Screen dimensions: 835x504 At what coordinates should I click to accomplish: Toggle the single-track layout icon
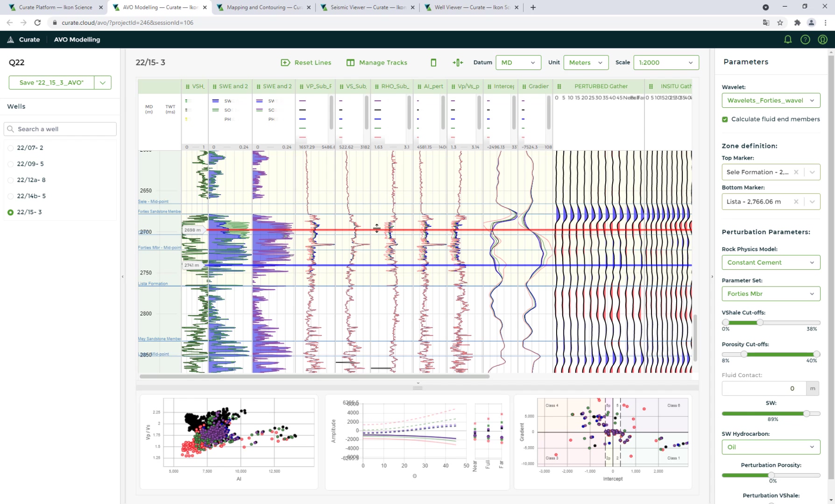433,63
